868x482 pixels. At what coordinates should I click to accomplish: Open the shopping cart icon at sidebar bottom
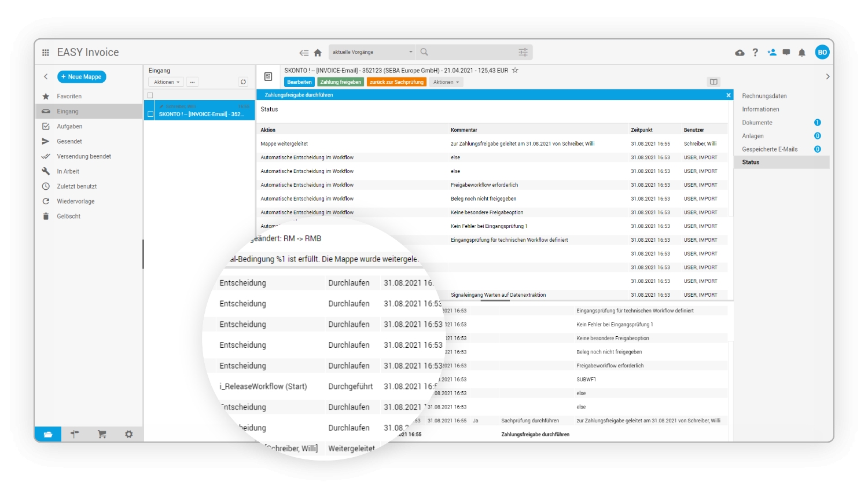tap(102, 434)
